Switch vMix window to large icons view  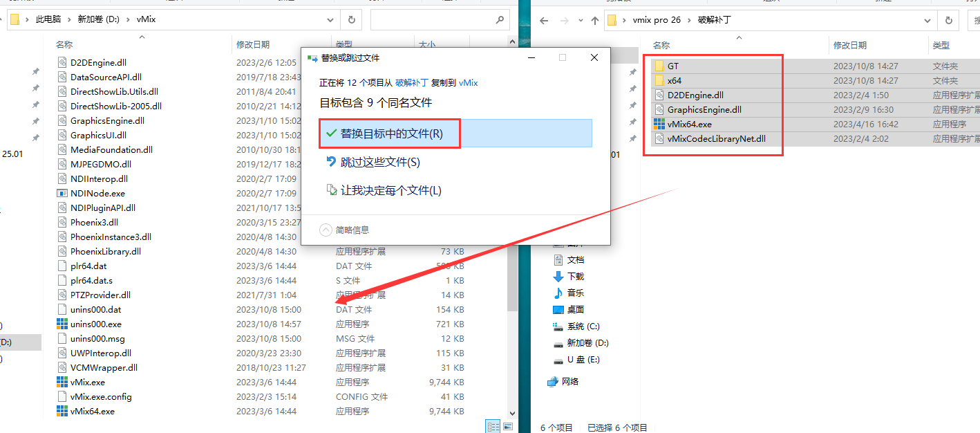[x=508, y=427]
